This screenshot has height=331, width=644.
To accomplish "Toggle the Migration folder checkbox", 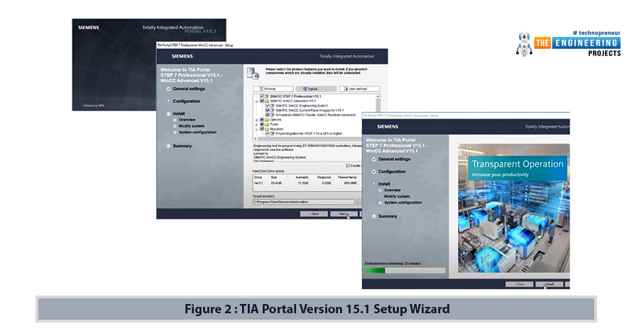I will (261, 129).
